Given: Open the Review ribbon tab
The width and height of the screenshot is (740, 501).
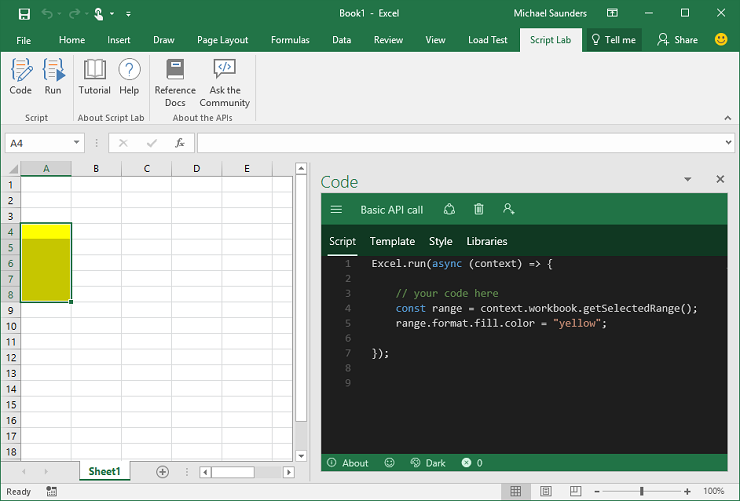Looking at the screenshot, I should [x=388, y=40].
